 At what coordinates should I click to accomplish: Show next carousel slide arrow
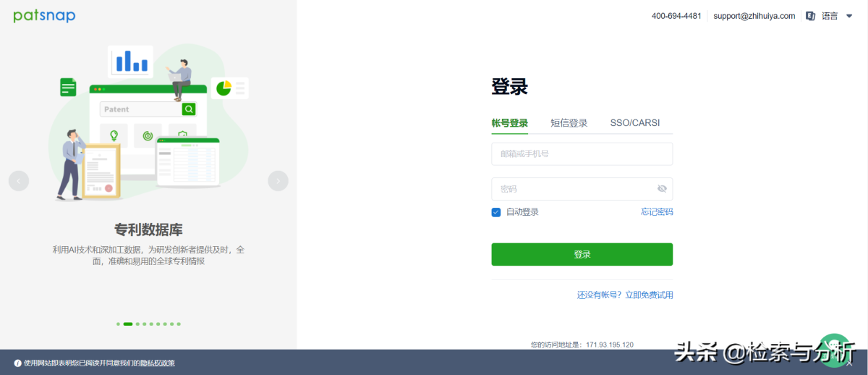(x=278, y=181)
